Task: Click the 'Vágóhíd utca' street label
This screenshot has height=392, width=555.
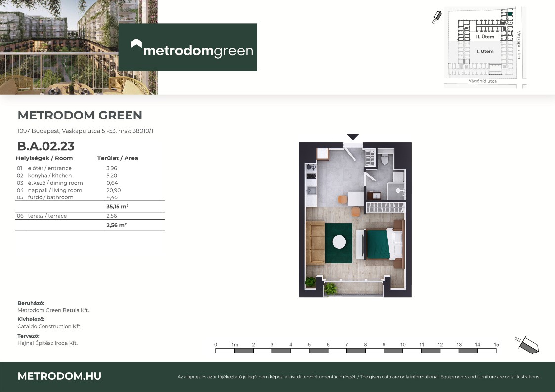Action: 482,81
